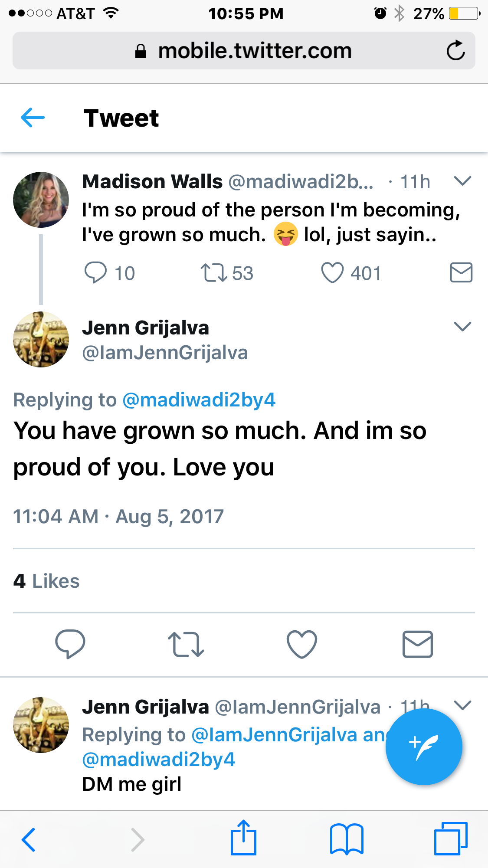The height and width of the screenshot is (868, 488).
Task: Click the large reply bubble under 4 Likes
Action: click(70, 644)
